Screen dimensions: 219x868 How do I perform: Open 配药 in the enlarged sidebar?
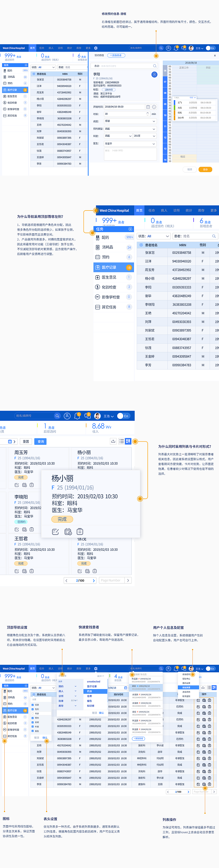click(x=114, y=237)
